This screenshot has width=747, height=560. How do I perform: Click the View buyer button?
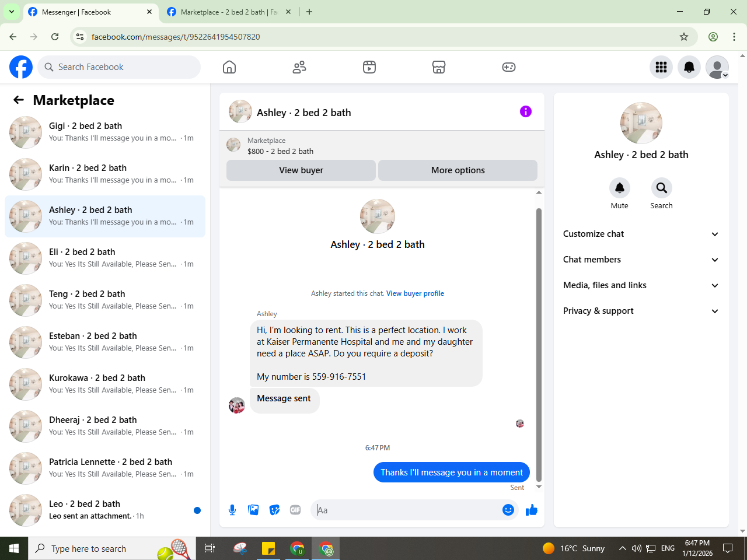coord(301,170)
